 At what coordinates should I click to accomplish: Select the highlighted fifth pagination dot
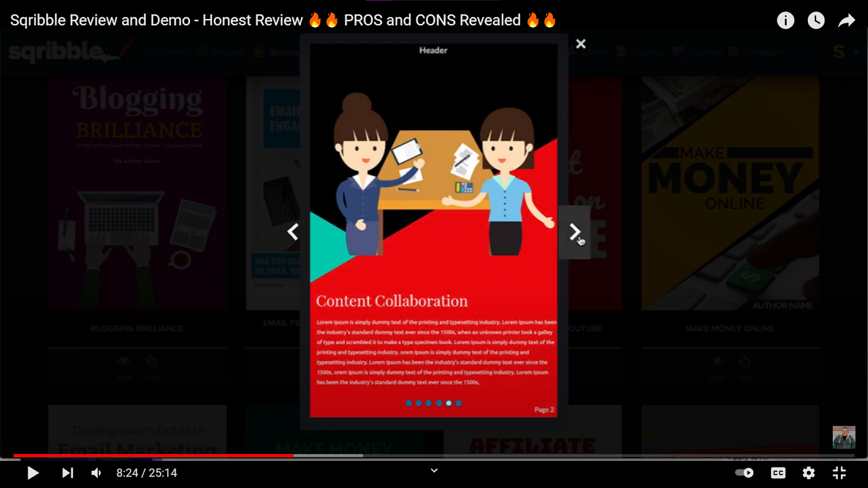[449, 403]
